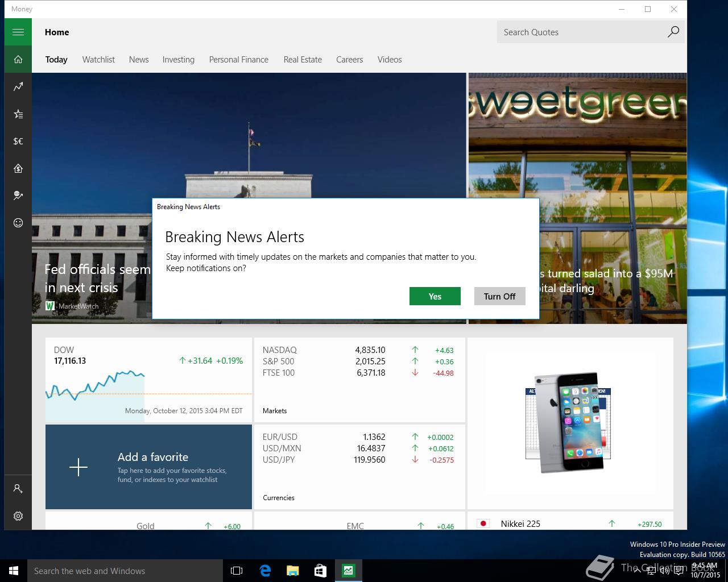Viewport: 728px width, 582px height.
Task: Open the Settings gear in sidebar
Action: coord(18,516)
